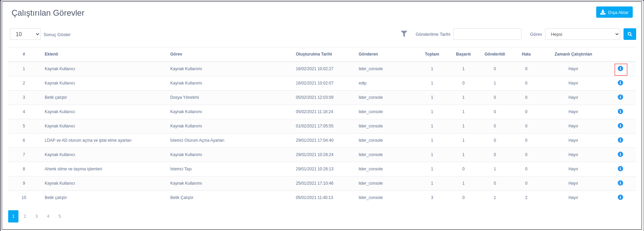Open info icon for row 9
Viewport: 644px width, 231px height.
click(x=620, y=183)
